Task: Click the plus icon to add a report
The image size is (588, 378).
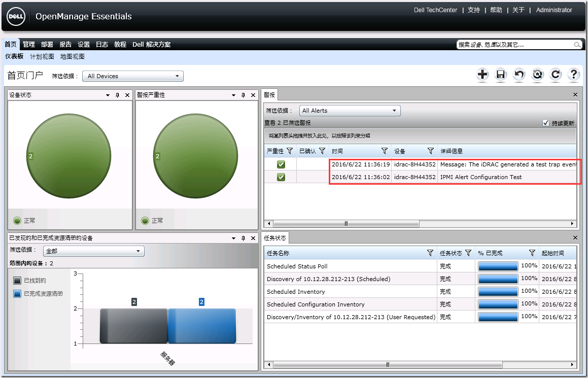Action: tap(482, 75)
